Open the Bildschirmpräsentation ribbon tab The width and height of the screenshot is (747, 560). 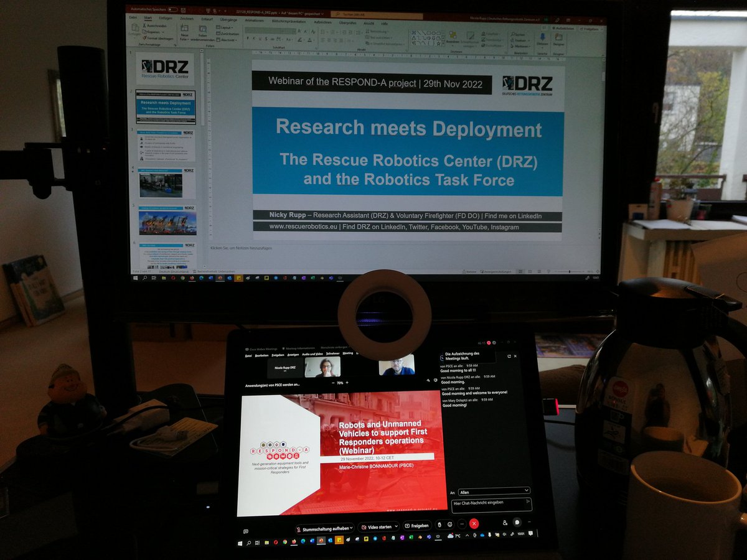[x=289, y=21]
